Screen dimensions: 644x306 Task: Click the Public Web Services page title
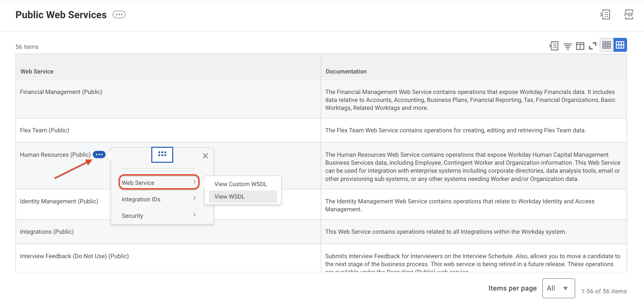coord(61,15)
